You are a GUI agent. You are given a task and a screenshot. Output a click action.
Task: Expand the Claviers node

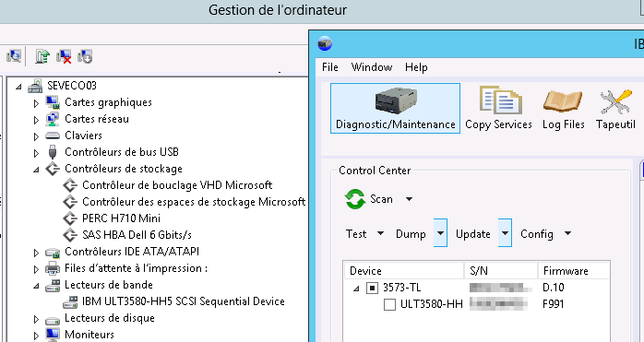(36, 136)
